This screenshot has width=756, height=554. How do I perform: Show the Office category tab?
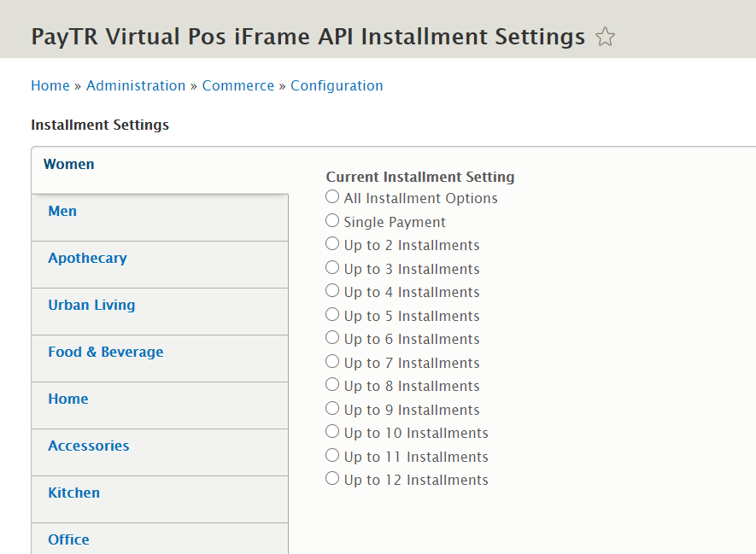tap(68, 539)
